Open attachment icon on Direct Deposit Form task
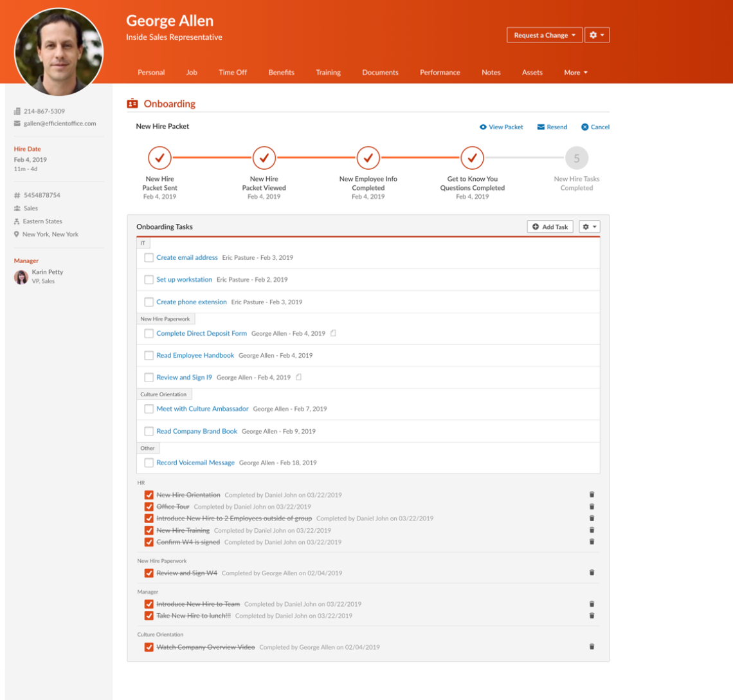 333,333
